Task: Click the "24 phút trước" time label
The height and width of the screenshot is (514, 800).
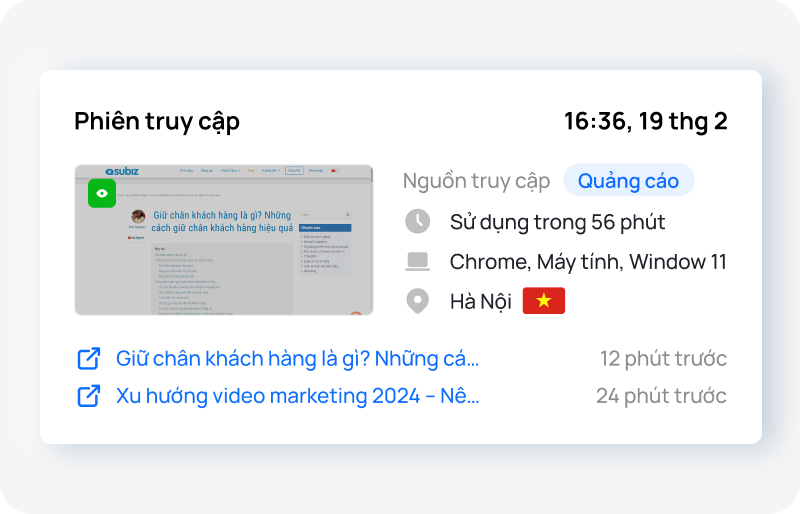Action: tap(661, 396)
